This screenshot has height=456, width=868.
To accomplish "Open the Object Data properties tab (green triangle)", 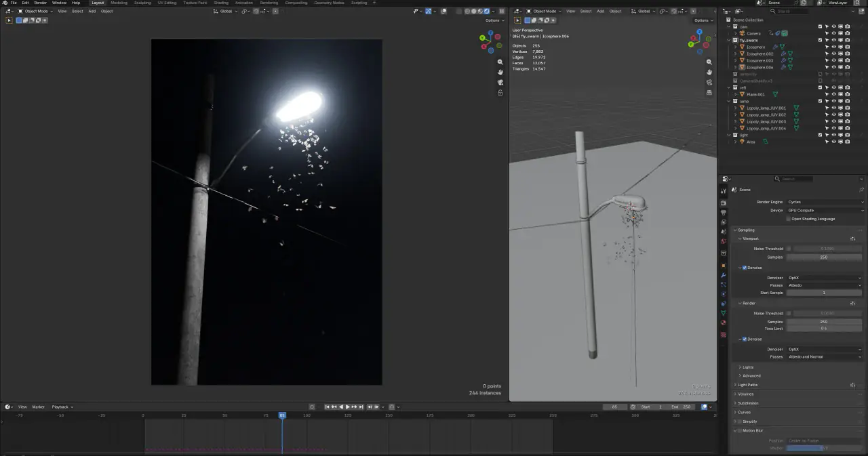I will coord(724,313).
